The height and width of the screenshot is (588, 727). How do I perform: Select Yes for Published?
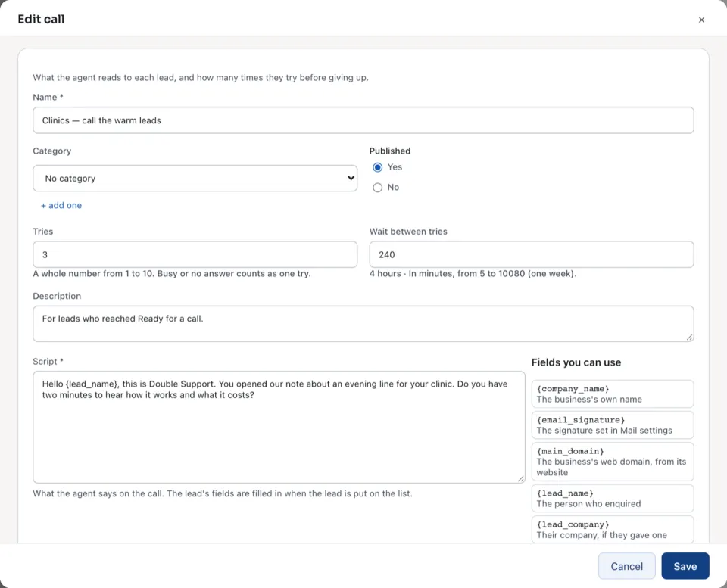pyautogui.click(x=377, y=167)
